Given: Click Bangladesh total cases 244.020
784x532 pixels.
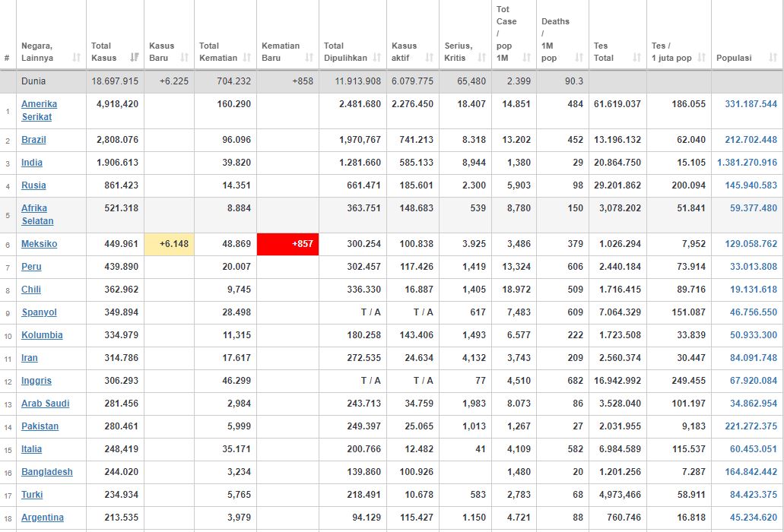Looking at the screenshot, I should point(122,472).
